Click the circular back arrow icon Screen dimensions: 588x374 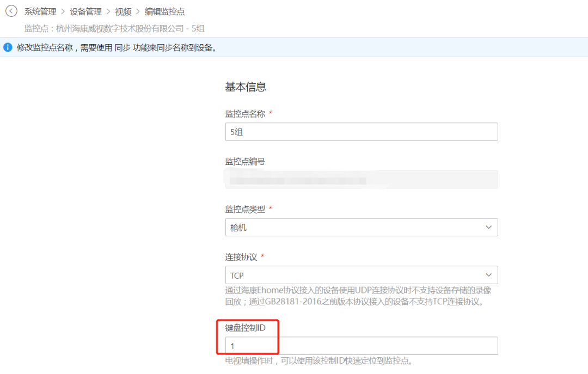pyautogui.click(x=11, y=11)
